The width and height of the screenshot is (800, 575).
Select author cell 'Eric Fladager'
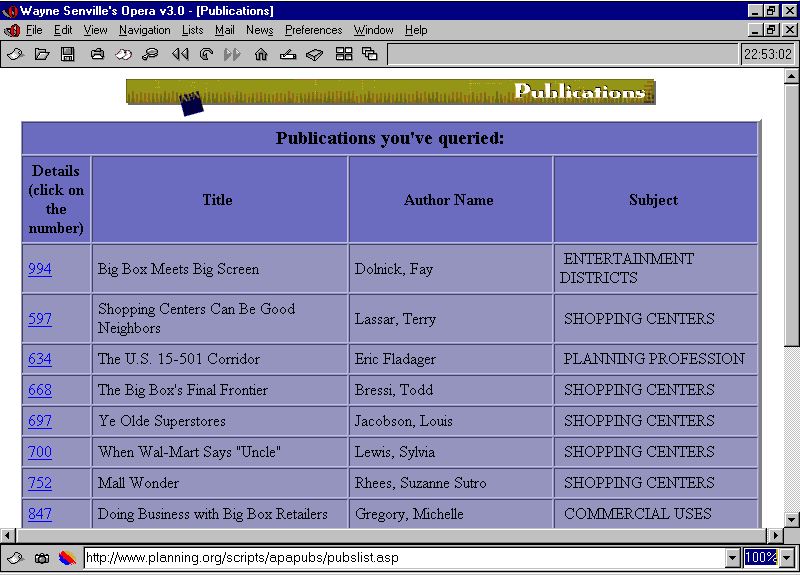point(451,359)
